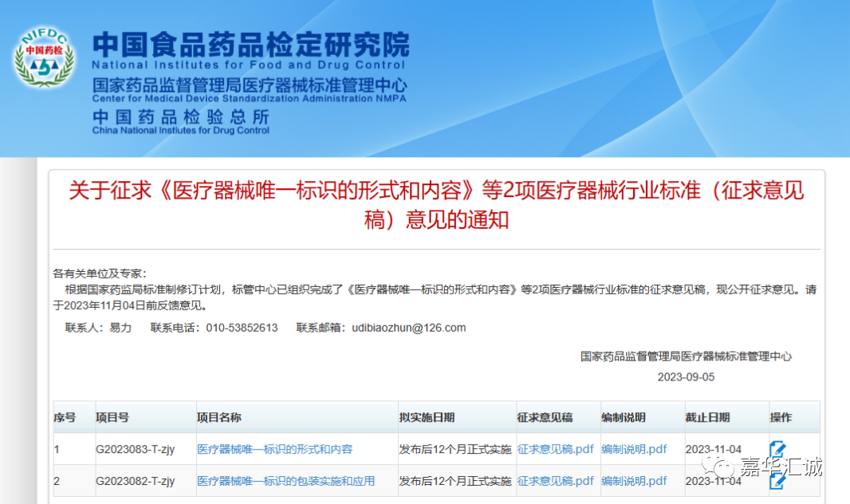The height and width of the screenshot is (504, 850).
Task: Click the 拟实施日期 column header
Action: (x=427, y=418)
